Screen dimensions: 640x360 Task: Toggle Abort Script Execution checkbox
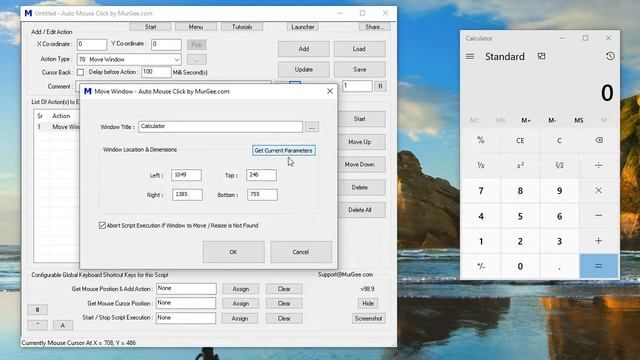coord(102,225)
